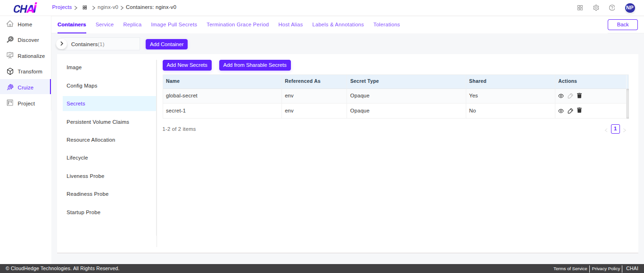The image size is (644, 273).
Task: Click the table's vertical scrollbar
Action: [x=627, y=103]
